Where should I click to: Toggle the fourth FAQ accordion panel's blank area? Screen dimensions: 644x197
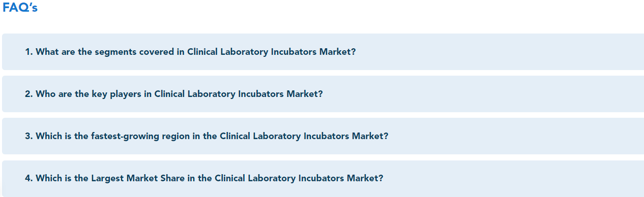click(x=513, y=178)
